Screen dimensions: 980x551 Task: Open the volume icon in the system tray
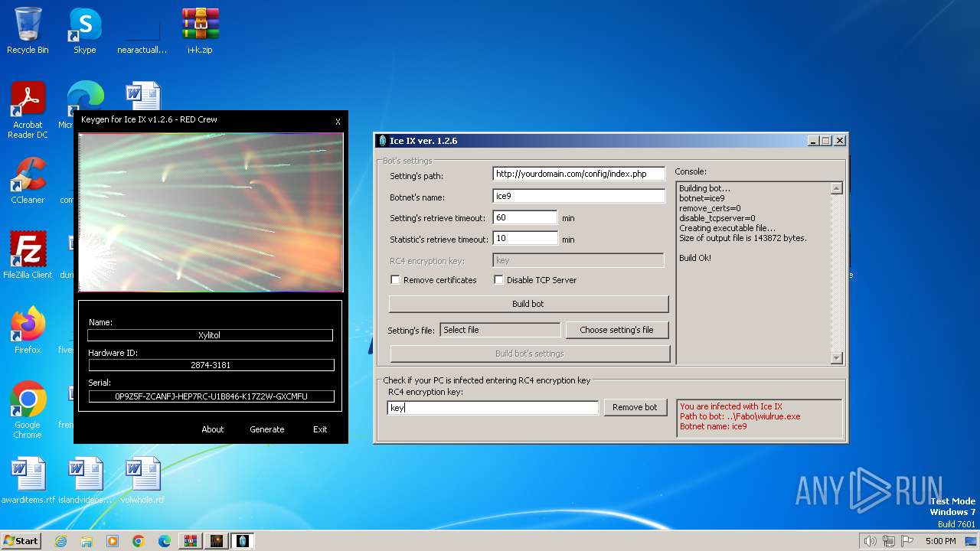pos(870,541)
